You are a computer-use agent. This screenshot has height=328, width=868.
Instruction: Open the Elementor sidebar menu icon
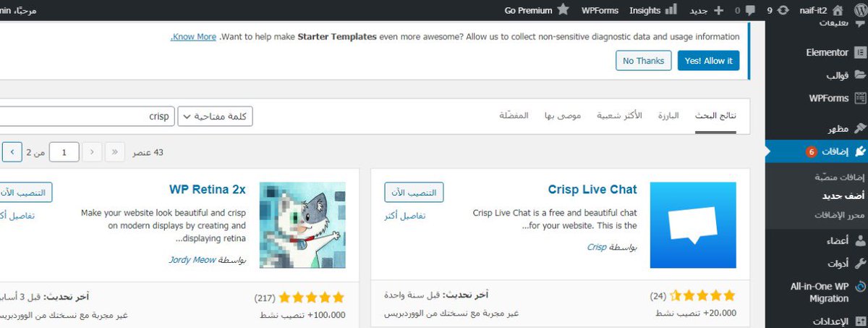(x=860, y=52)
